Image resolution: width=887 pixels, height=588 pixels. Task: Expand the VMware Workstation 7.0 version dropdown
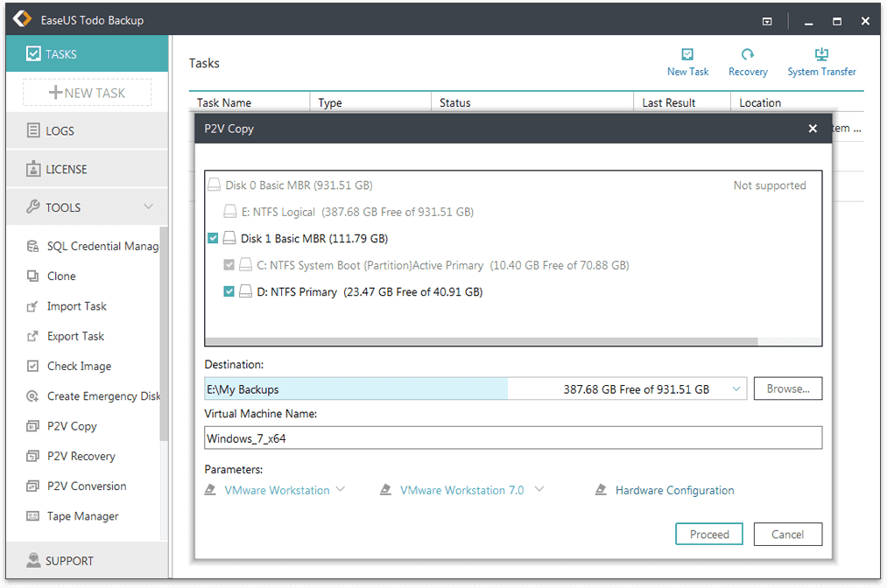[x=539, y=489]
